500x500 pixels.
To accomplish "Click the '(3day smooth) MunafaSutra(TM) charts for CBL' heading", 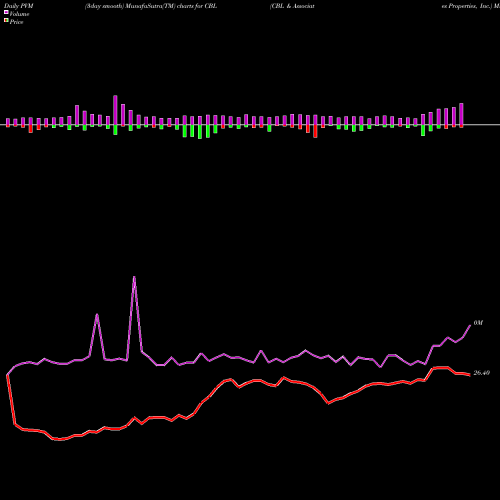I will point(151,6).
